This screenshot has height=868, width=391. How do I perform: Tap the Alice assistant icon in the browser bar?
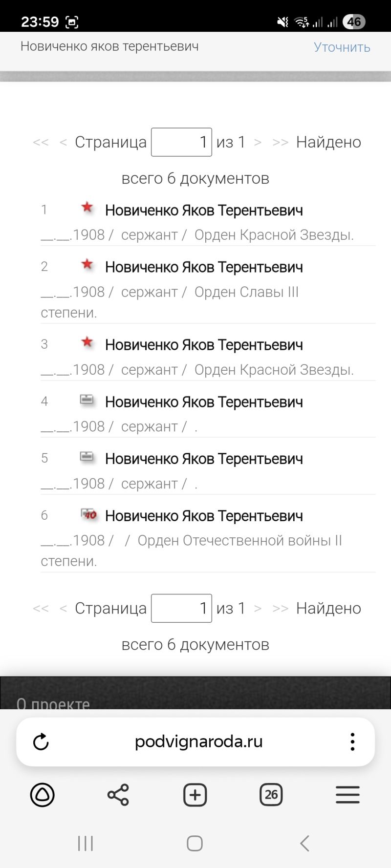point(43,795)
